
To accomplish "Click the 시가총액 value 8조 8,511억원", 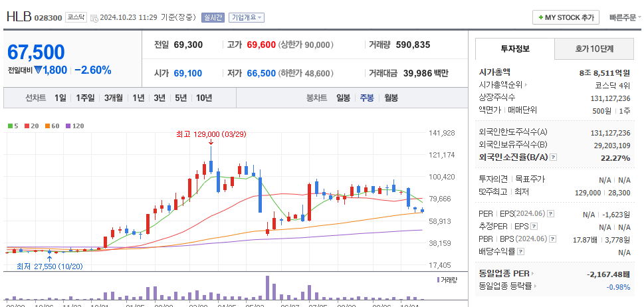I will (605, 73).
